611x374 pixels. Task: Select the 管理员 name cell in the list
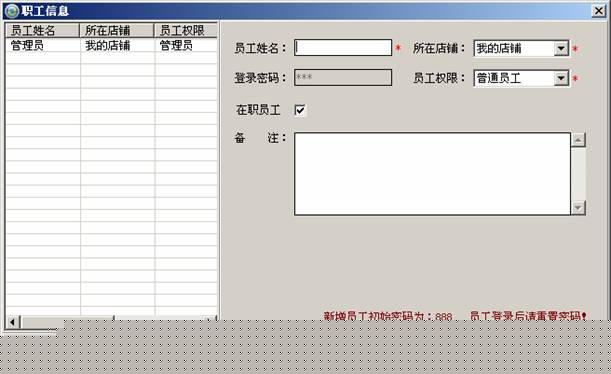[43, 45]
